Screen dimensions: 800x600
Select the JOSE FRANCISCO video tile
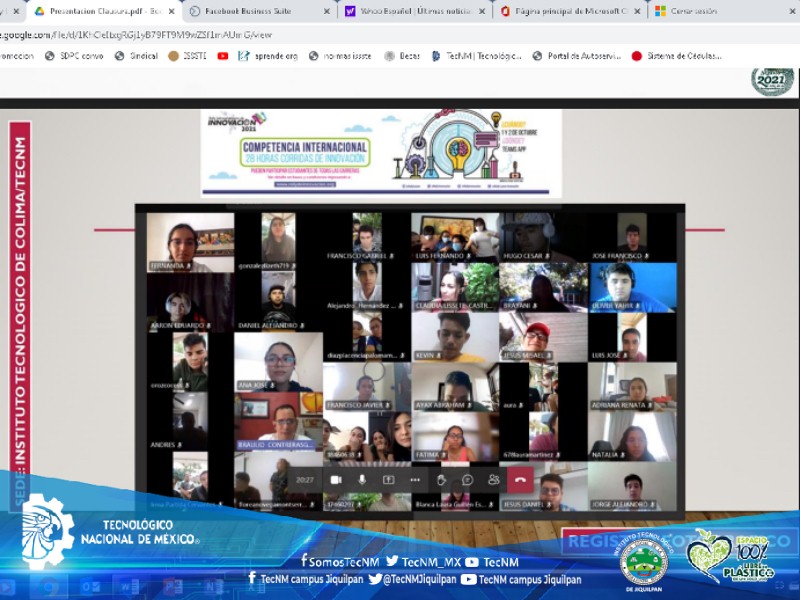[632, 237]
